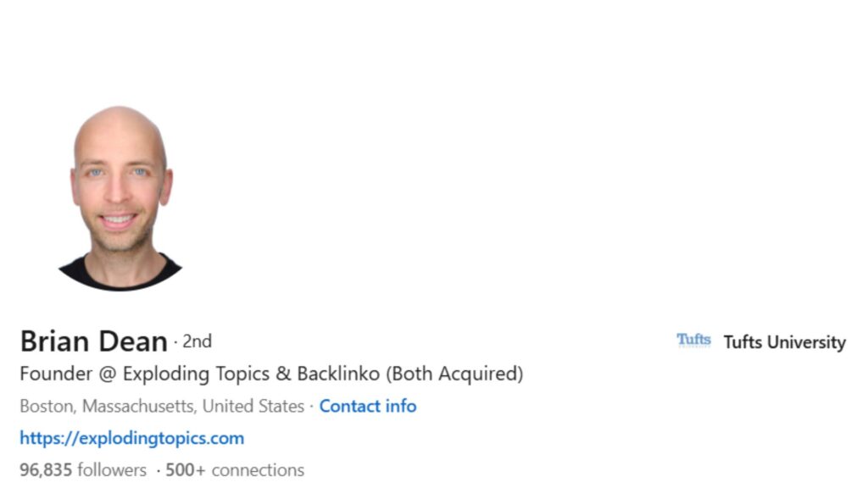Open the Tufts University text link
This screenshot has height=488, width=868.
pos(784,342)
